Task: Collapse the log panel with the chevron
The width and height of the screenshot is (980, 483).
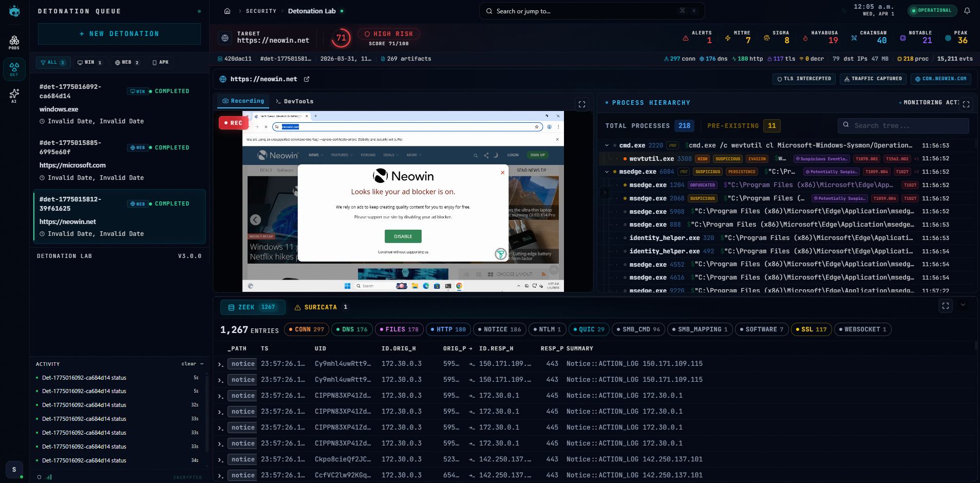Action: click(963, 305)
